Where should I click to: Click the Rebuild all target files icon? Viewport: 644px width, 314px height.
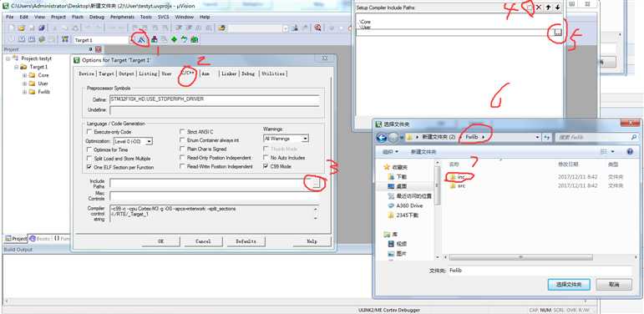[32, 39]
